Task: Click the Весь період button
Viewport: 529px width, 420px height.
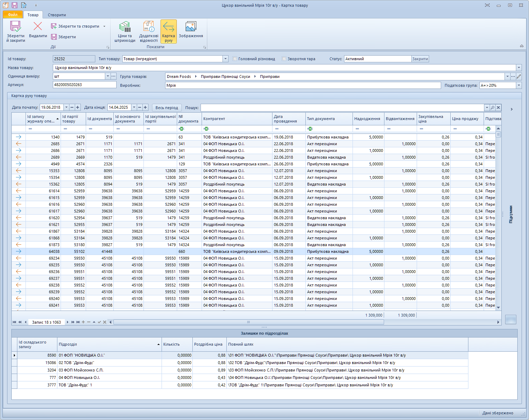Action: pos(167,108)
